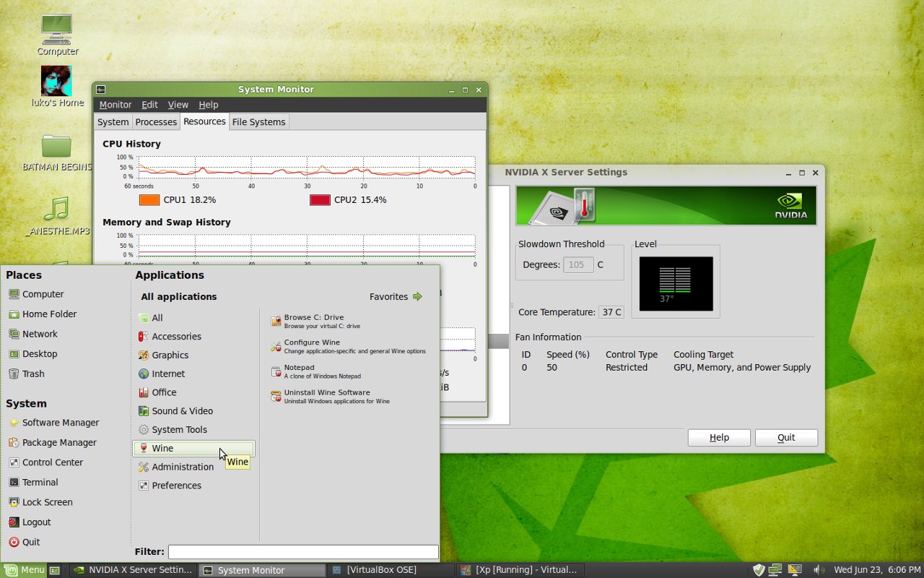Switch to VirtualBox OSE taskbar item
924x578 pixels.
click(x=391, y=570)
